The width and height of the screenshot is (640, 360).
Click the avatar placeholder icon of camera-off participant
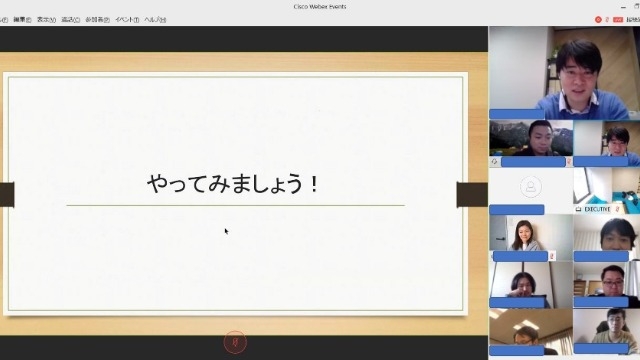pyautogui.click(x=531, y=187)
